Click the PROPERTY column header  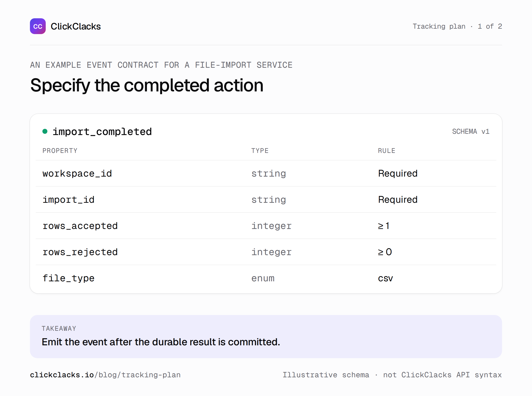60,151
